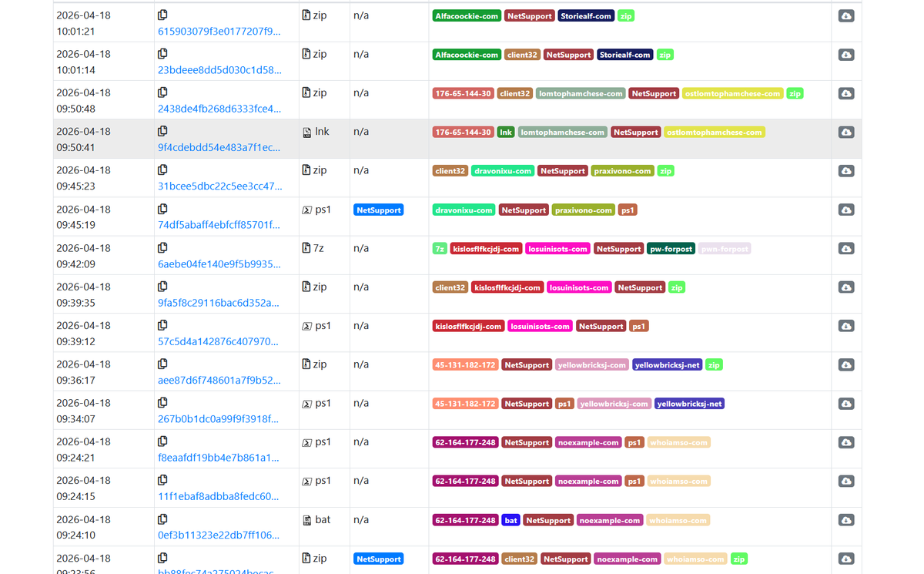Open sample hash 23bdeee8dd5d030c1d58
924x574 pixels.
pyautogui.click(x=219, y=70)
